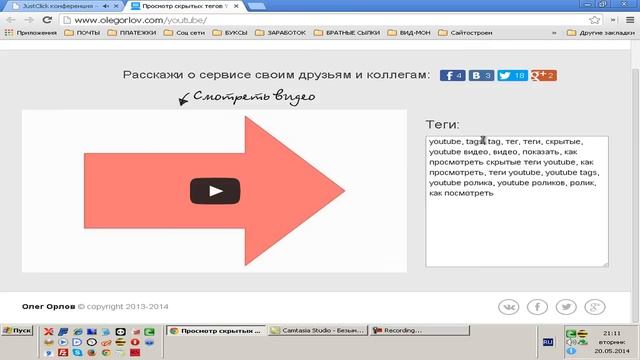Open the Facebook round icon in footer
640x360 pixels.
pyautogui.click(x=537, y=307)
